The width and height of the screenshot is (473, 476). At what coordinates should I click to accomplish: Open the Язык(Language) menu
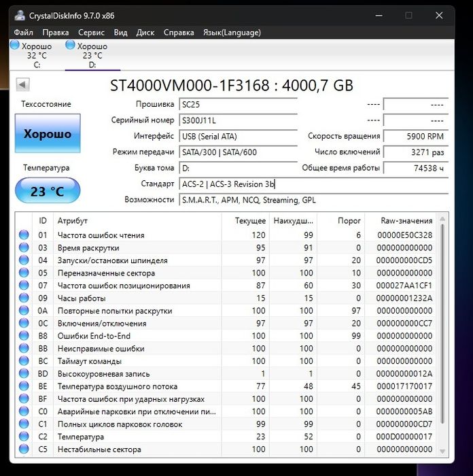click(x=232, y=33)
